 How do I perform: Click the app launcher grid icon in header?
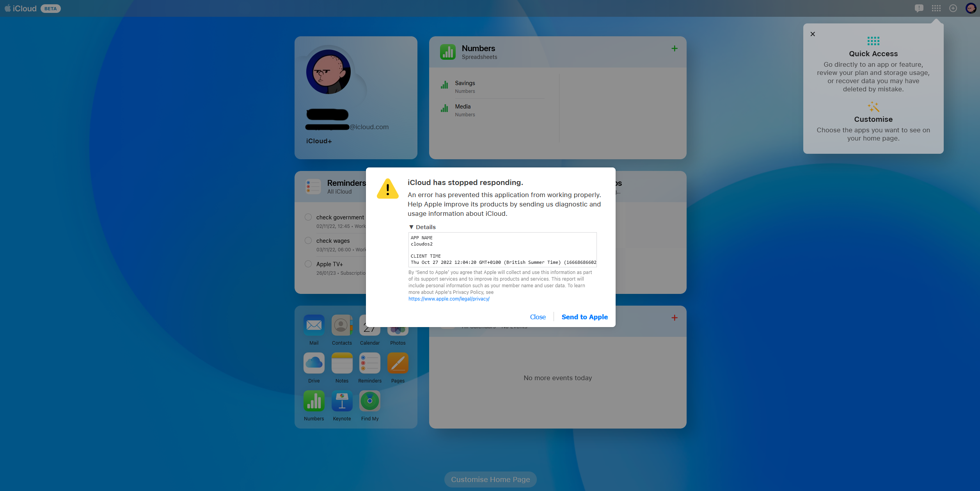pos(936,8)
